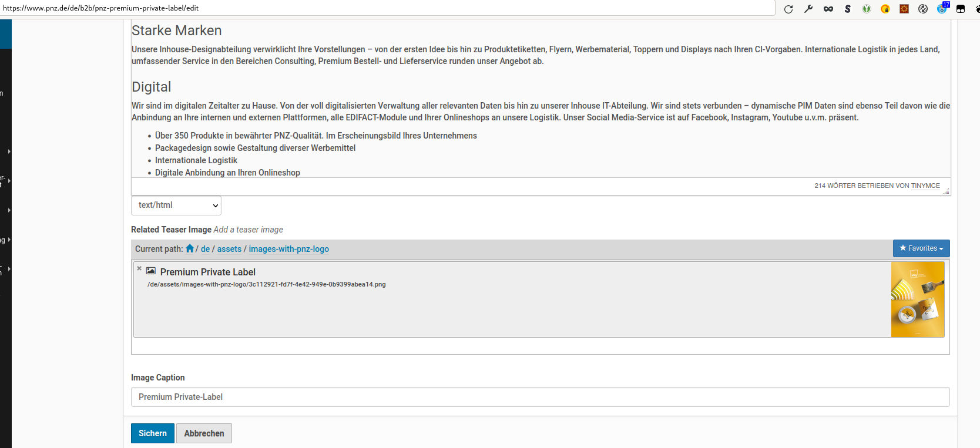980x448 pixels.
Task: Open the circular arrows extension icon
Action: pyautogui.click(x=923, y=9)
